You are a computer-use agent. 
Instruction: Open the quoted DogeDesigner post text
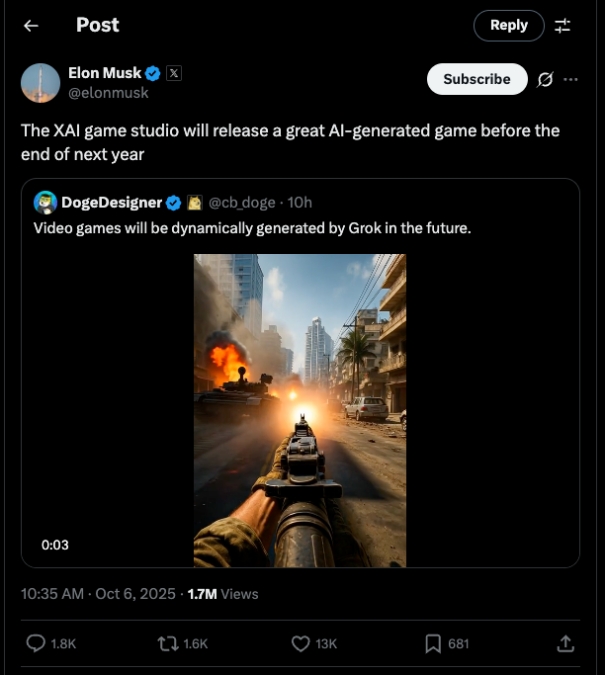click(252, 228)
